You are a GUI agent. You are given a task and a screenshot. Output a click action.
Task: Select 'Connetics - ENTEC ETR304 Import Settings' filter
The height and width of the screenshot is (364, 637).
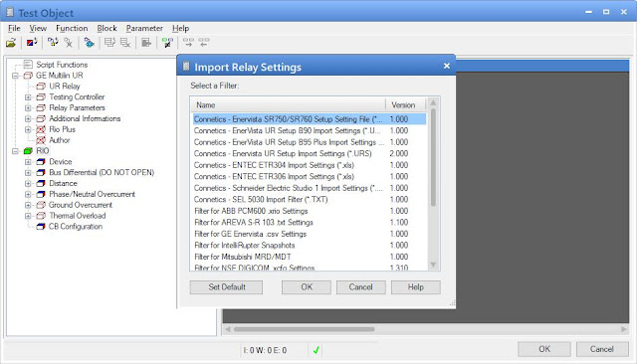(x=310, y=165)
